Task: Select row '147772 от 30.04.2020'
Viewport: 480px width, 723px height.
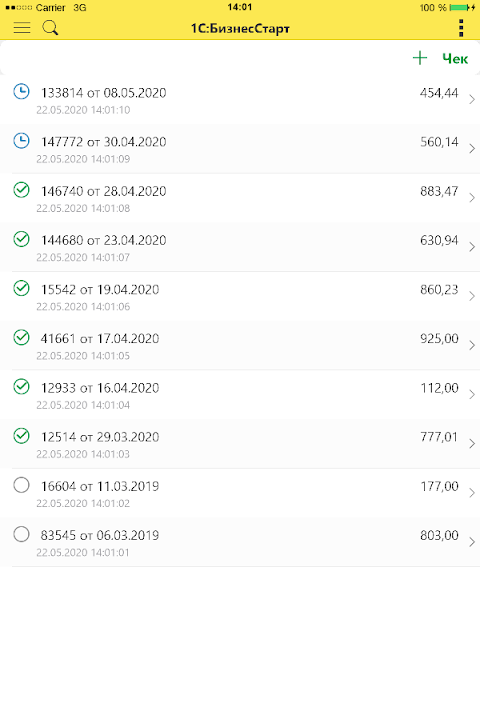Action: (x=240, y=148)
